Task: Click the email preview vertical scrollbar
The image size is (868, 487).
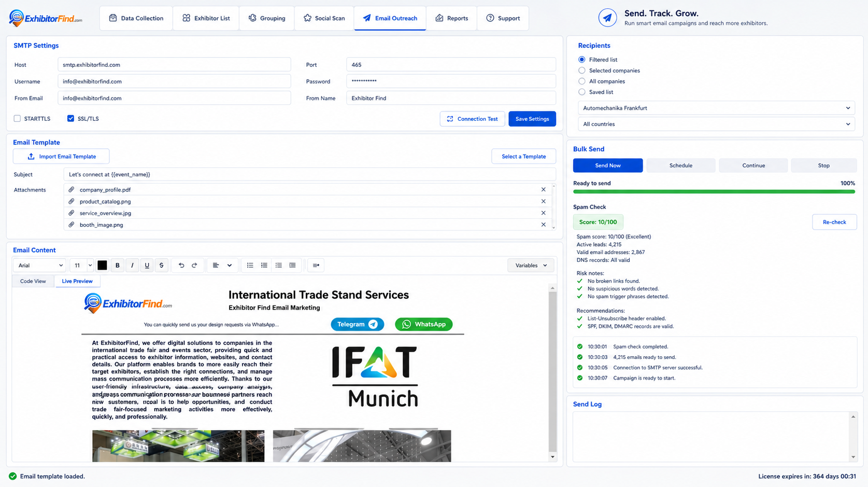Action: click(552, 371)
